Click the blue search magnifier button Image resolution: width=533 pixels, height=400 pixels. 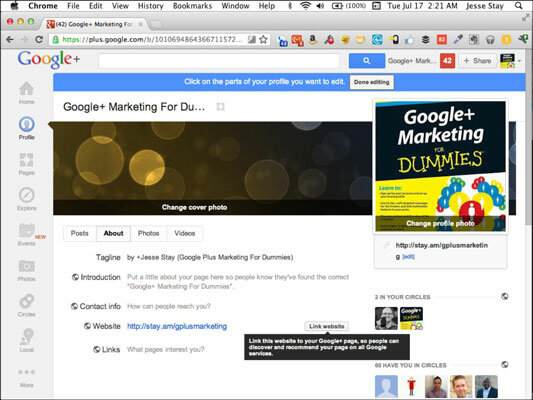tap(366, 60)
